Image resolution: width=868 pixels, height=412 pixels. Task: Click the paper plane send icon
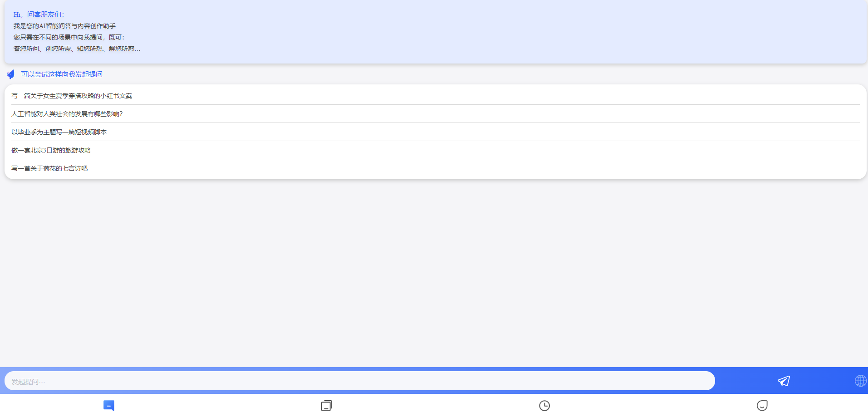coord(784,381)
